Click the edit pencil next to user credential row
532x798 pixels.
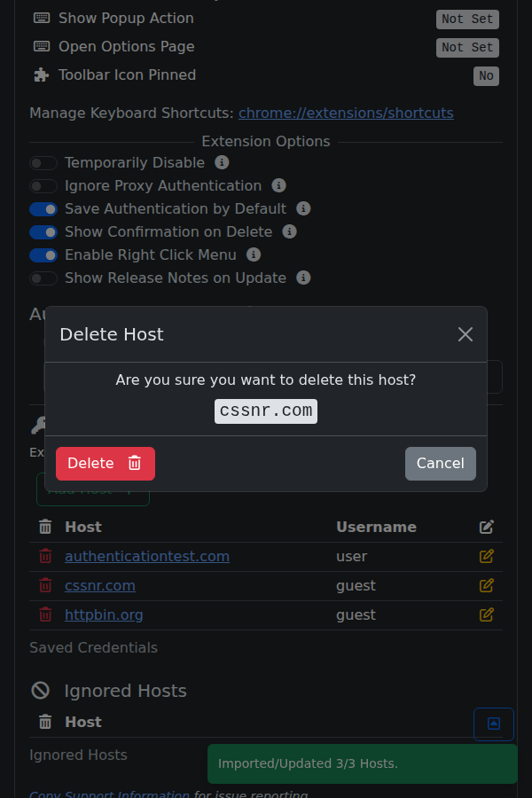pyautogui.click(x=486, y=556)
